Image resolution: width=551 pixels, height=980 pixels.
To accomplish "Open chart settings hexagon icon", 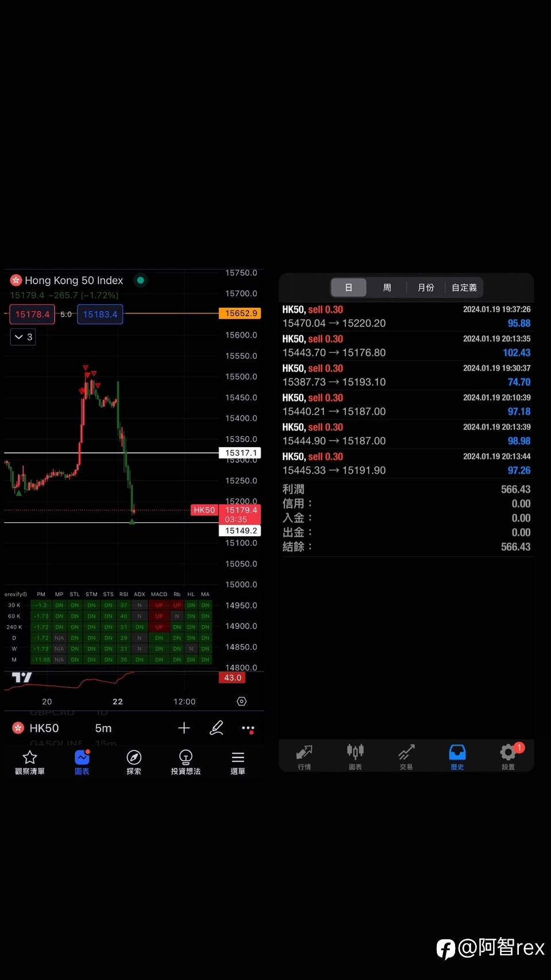I will [x=242, y=702].
